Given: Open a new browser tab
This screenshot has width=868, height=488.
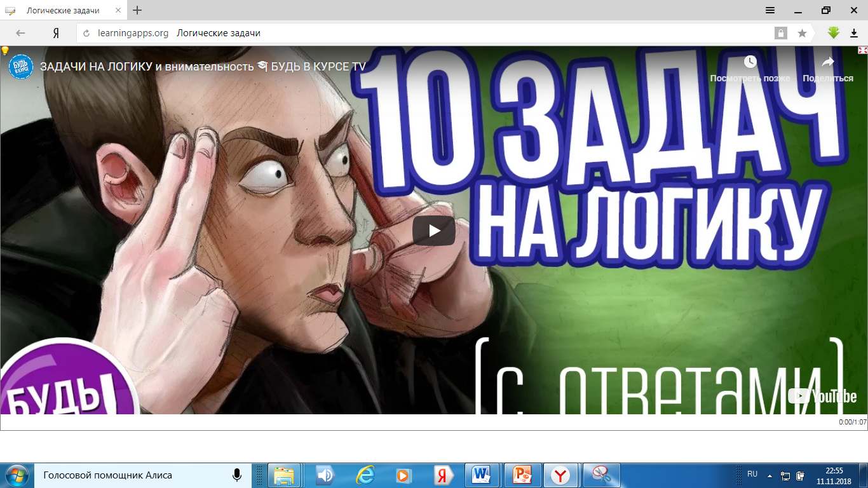Looking at the screenshot, I should pyautogui.click(x=137, y=10).
